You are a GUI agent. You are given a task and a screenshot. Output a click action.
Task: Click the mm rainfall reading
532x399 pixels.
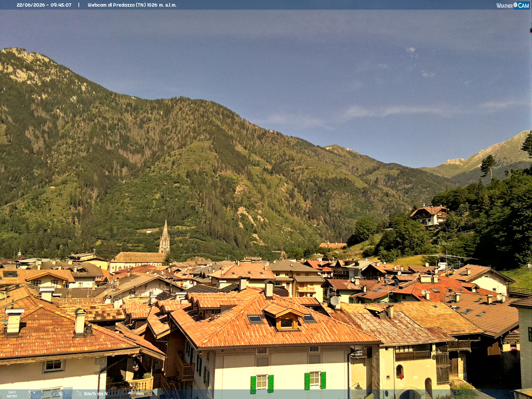tap(140, 394)
